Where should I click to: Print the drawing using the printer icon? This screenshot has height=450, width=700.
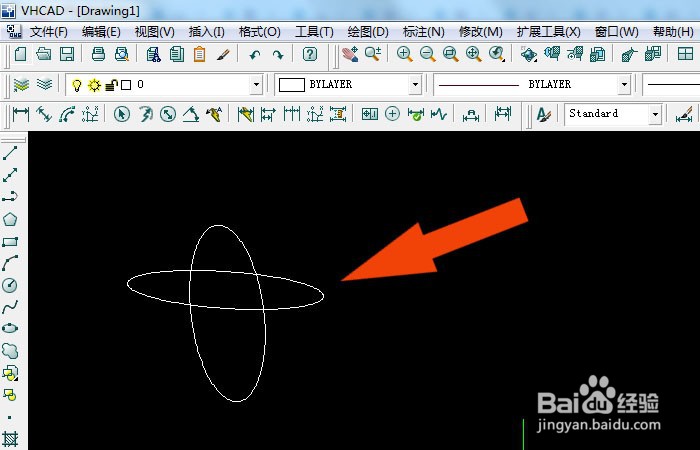pyautogui.click(x=98, y=54)
